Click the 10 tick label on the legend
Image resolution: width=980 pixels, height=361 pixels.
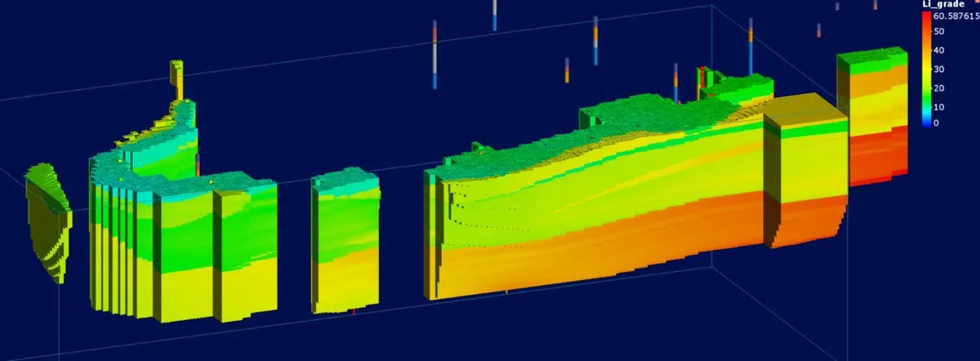click(x=938, y=106)
